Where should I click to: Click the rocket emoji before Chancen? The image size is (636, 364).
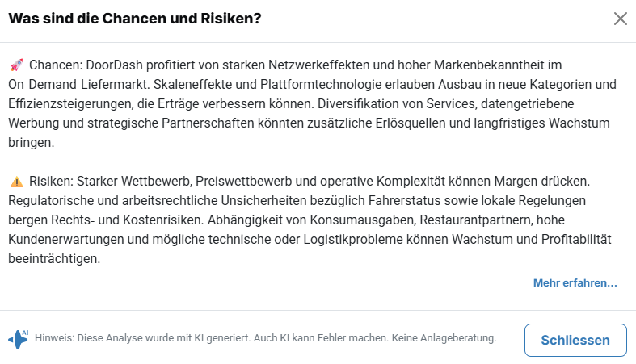(16, 65)
